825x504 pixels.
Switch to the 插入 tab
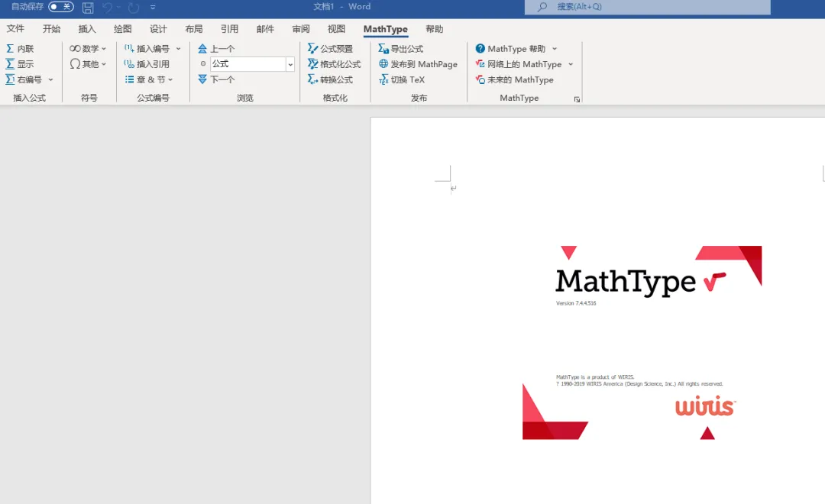87,29
